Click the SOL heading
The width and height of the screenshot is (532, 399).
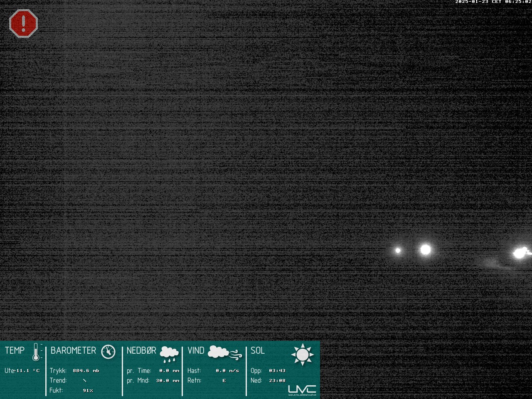258,350
